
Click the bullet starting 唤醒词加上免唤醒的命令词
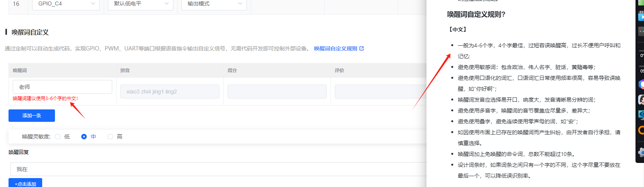coord(517,154)
